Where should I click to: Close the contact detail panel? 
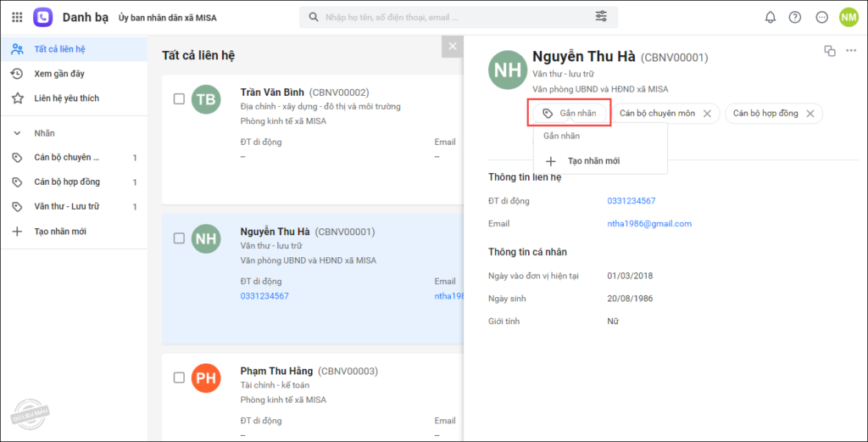point(453,47)
